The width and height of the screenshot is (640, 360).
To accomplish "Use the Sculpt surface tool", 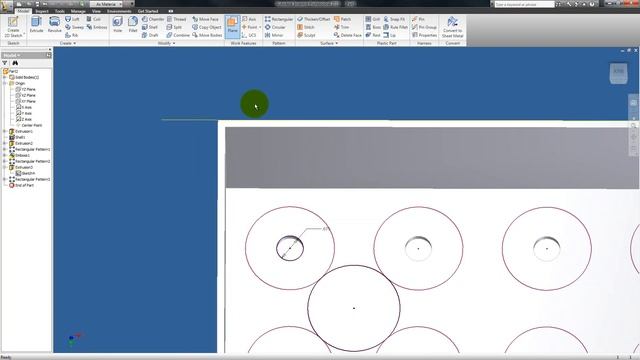I will click(x=306, y=35).
